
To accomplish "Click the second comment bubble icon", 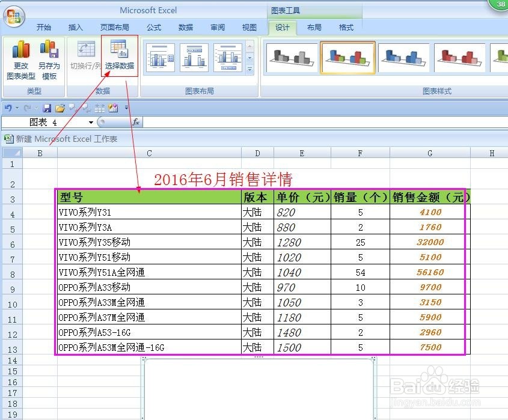I will [x=87, y=108].
